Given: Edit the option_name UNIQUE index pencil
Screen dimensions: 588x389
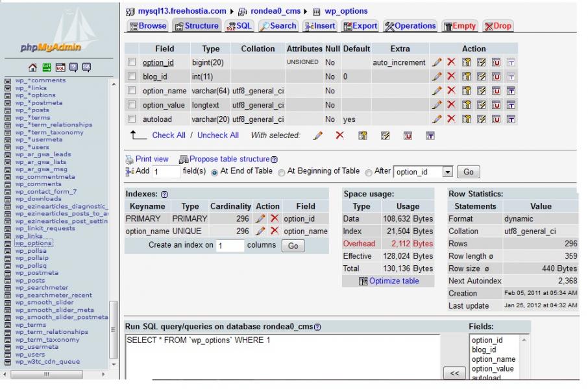Looking at the screenshot, I should [260, 231].
